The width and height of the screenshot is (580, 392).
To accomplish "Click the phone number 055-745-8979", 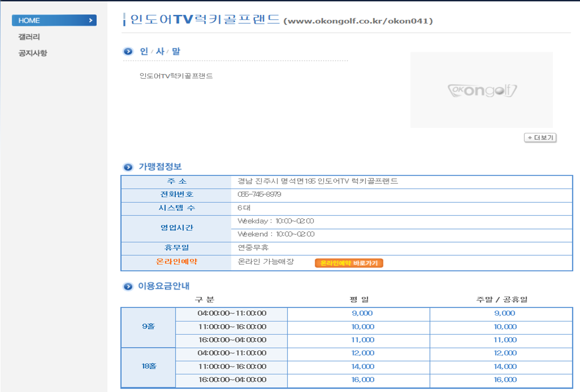I will 259,195.
